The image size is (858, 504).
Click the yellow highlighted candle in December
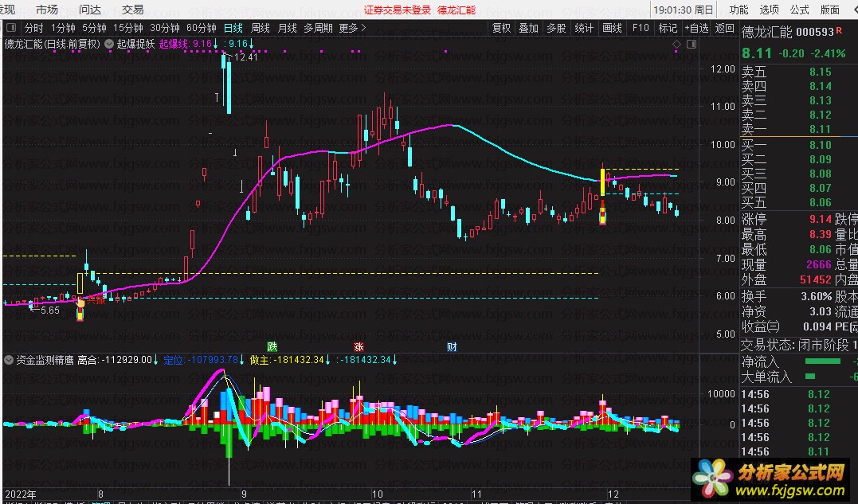coord(603,182)
